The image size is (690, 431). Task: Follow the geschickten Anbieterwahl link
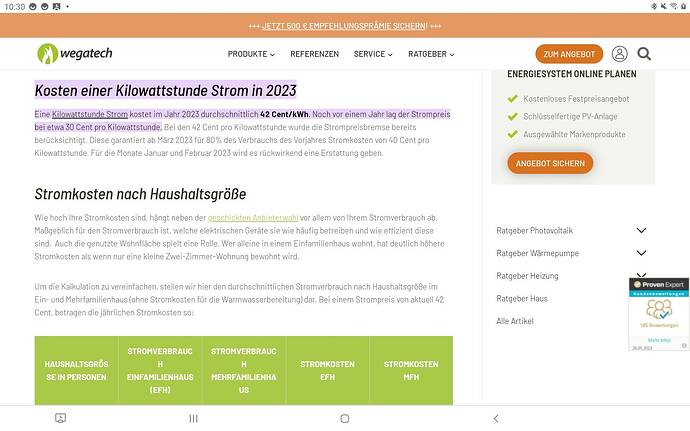tap(253, 217)
